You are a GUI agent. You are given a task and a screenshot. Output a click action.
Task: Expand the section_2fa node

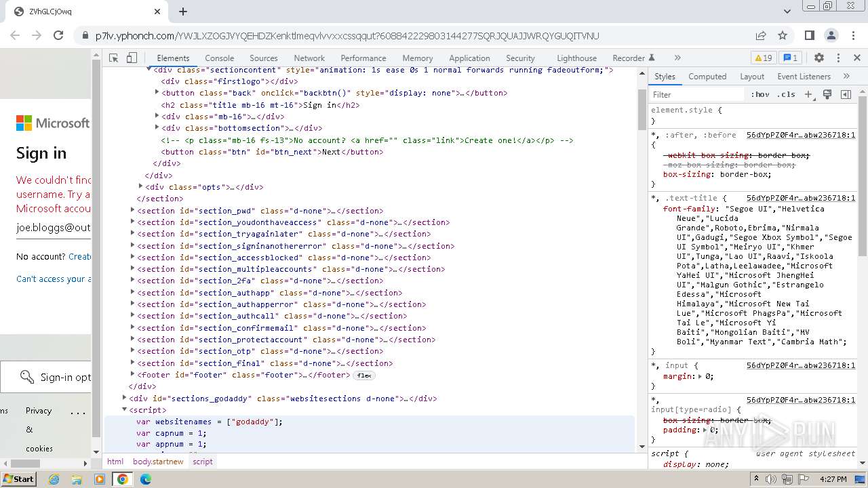tap(133, 281)
